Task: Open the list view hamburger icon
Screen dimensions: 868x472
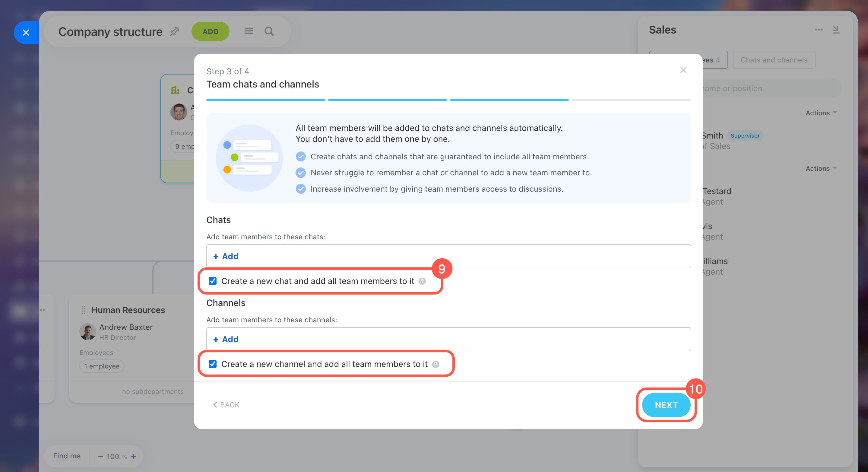Action: [249, 31]
